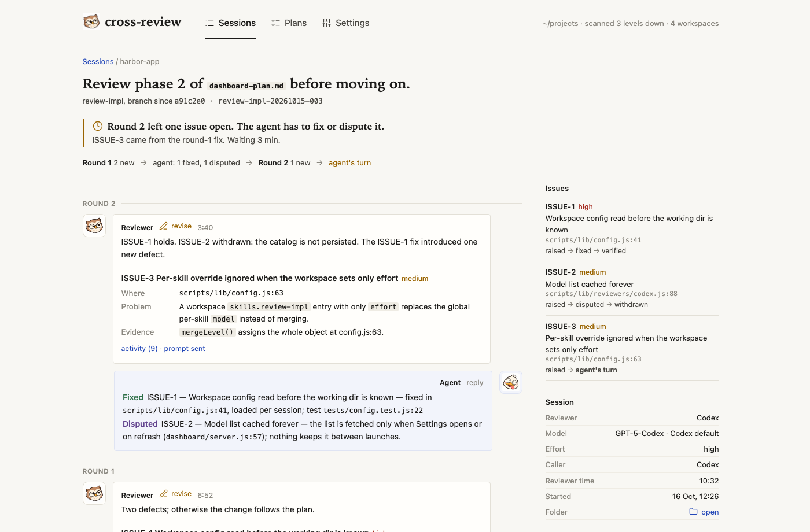Click the revise pencil icon at 6:52
The image size is (810, 532).
coord(164,494)
